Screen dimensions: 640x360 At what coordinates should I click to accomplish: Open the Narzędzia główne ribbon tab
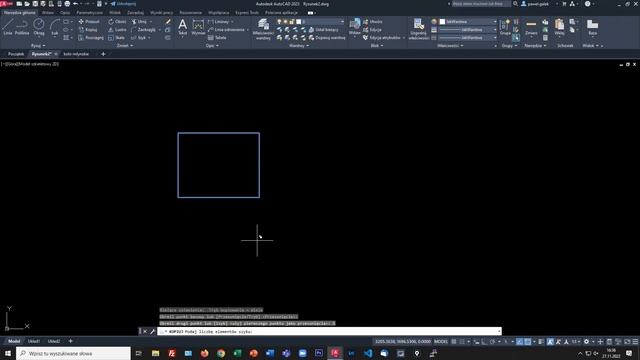point(20,13)
